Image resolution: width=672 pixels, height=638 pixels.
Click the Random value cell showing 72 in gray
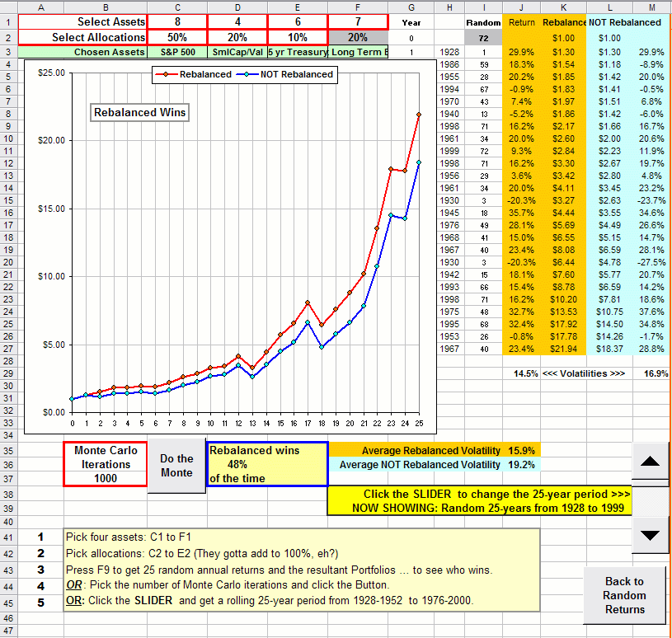pyautogui.click(x=483, y=38)
